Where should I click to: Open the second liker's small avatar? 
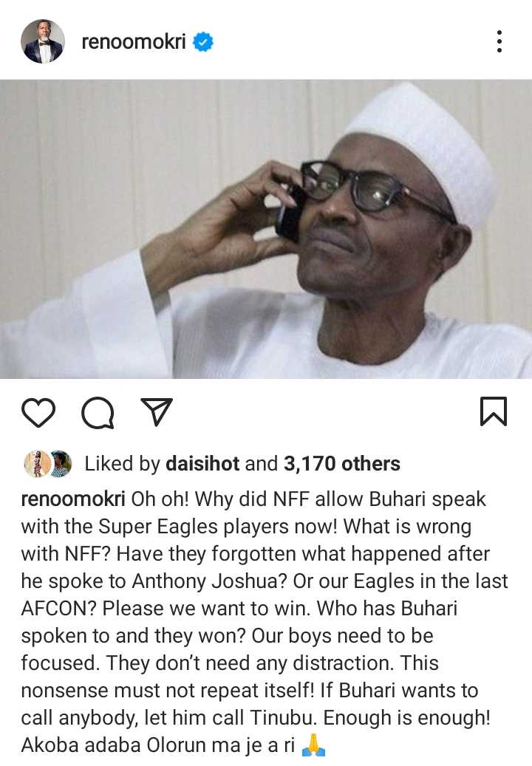click(x=61, y=464)
